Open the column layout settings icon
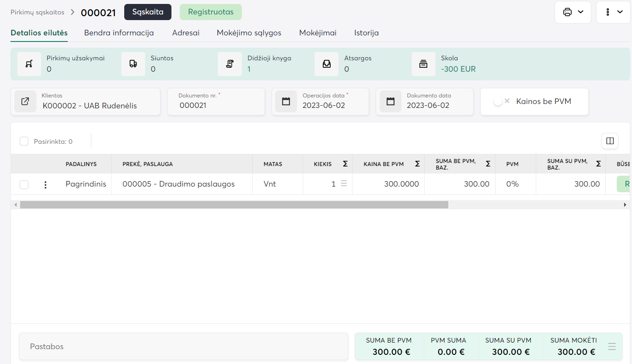 (x=610, y=141)
